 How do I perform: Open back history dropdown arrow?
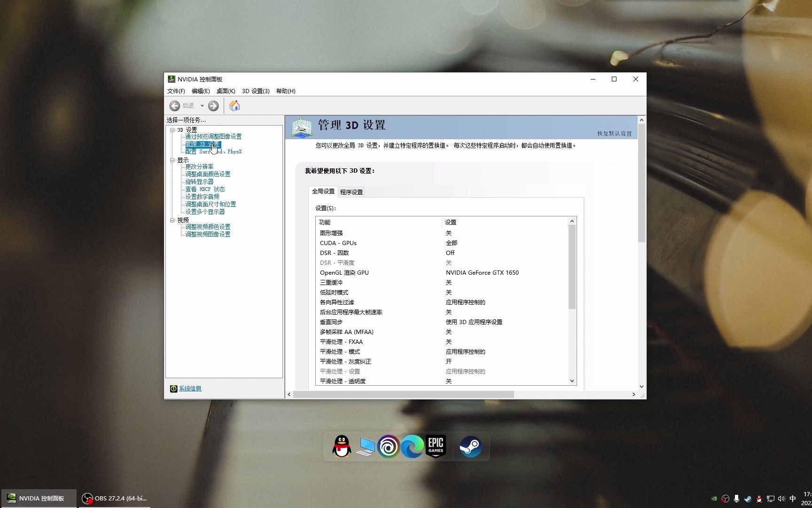point(202,106)
